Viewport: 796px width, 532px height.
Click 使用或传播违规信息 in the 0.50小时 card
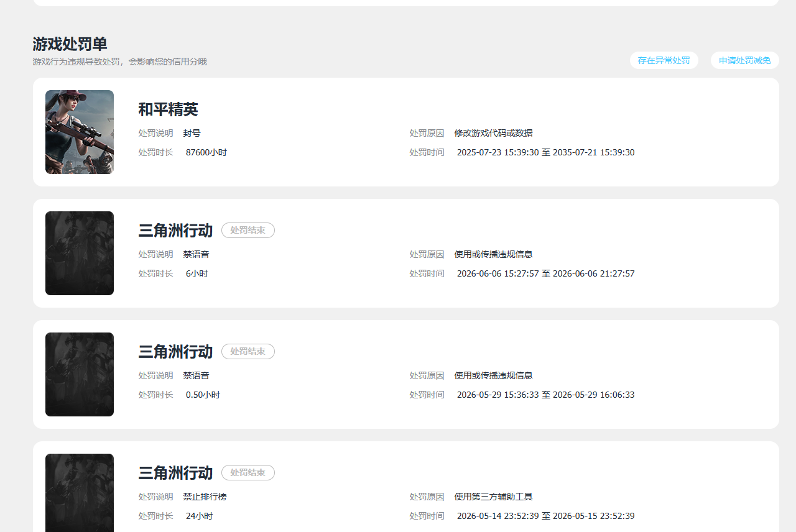pos(494,375)
